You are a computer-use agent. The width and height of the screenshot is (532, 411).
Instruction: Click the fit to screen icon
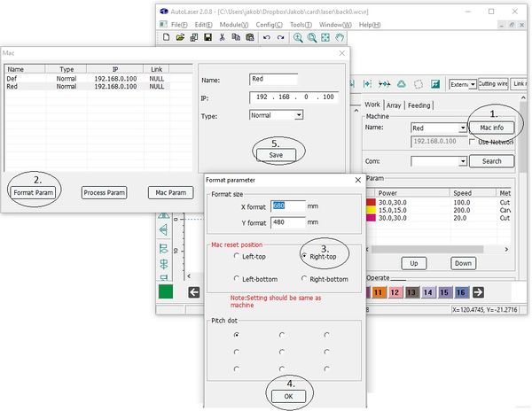point(325,37)
